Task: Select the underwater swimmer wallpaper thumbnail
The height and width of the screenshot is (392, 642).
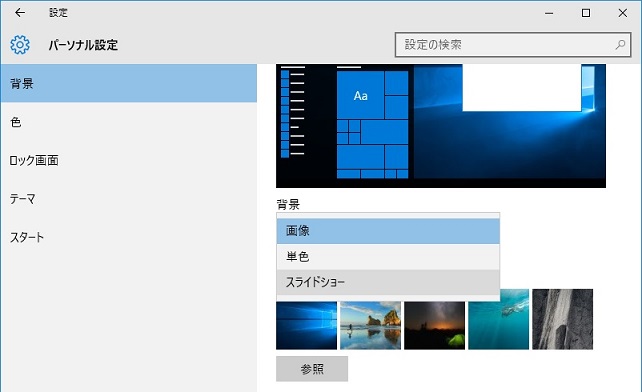Action: 498,319
